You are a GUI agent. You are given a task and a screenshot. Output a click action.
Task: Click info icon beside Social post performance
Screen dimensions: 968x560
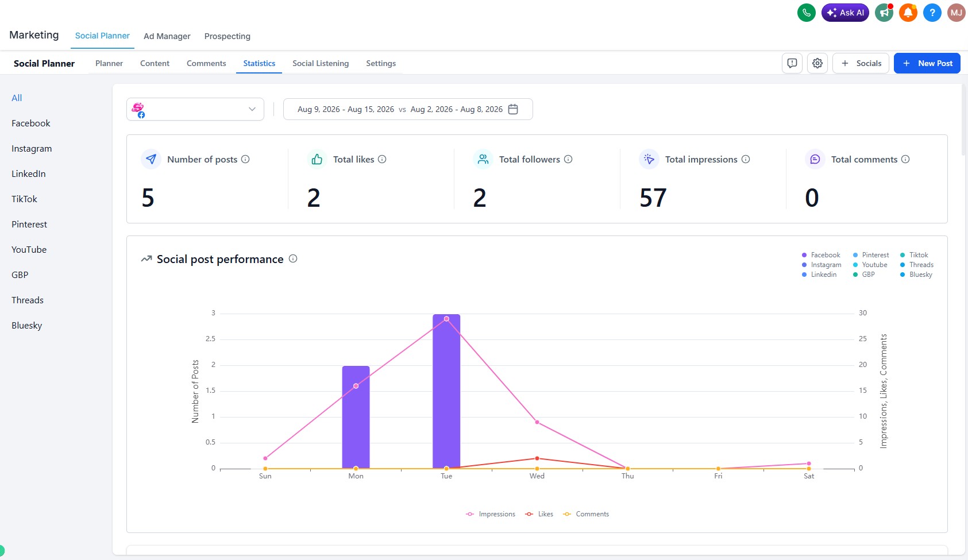(293, 258)
